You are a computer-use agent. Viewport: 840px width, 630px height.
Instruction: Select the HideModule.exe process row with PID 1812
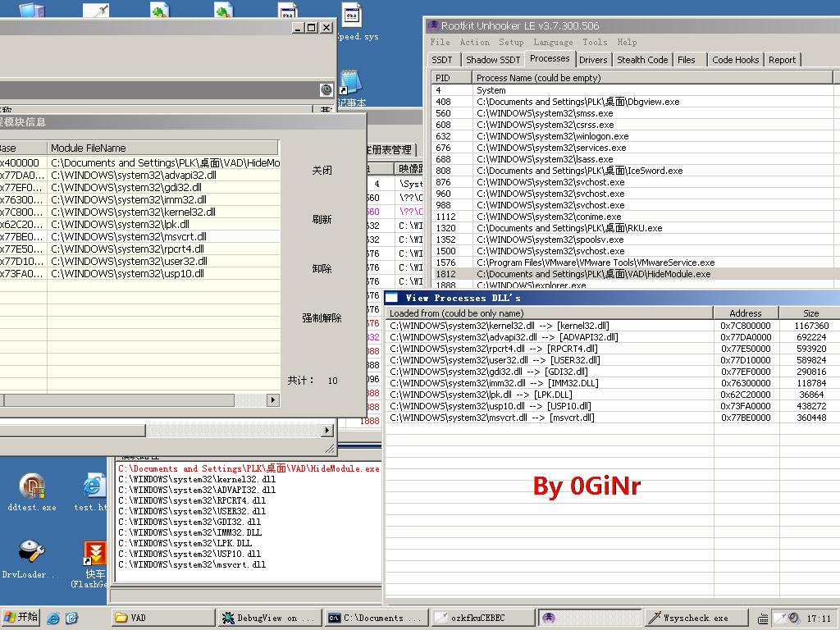[636, 274]
